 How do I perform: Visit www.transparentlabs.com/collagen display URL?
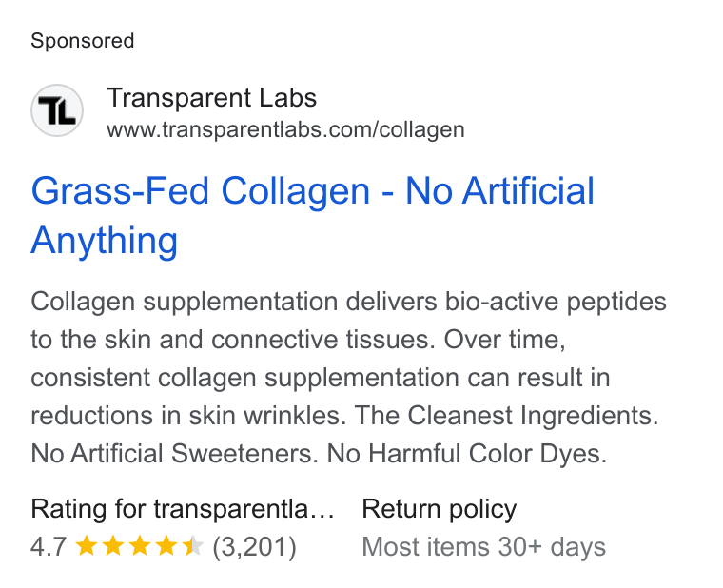click(286, 129)
